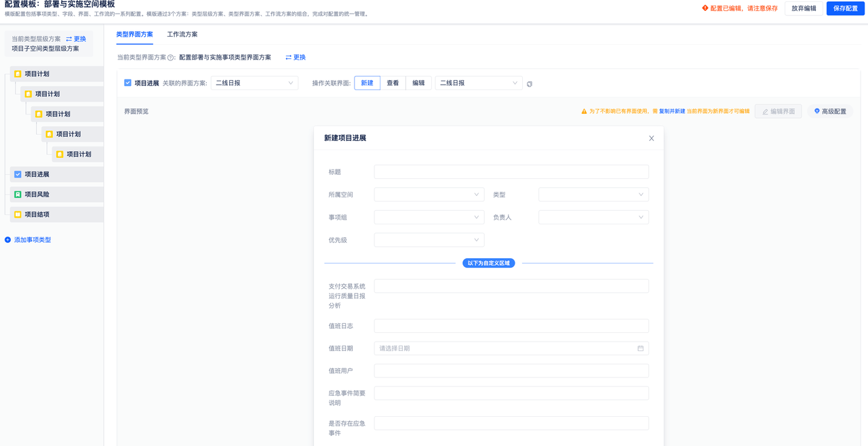Click the orange warning triangle icon

tap(584, 111)
